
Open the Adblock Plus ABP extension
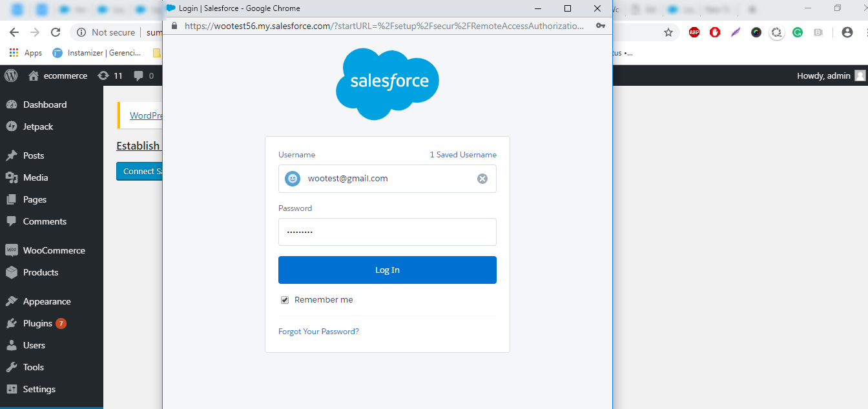(694, 32)
